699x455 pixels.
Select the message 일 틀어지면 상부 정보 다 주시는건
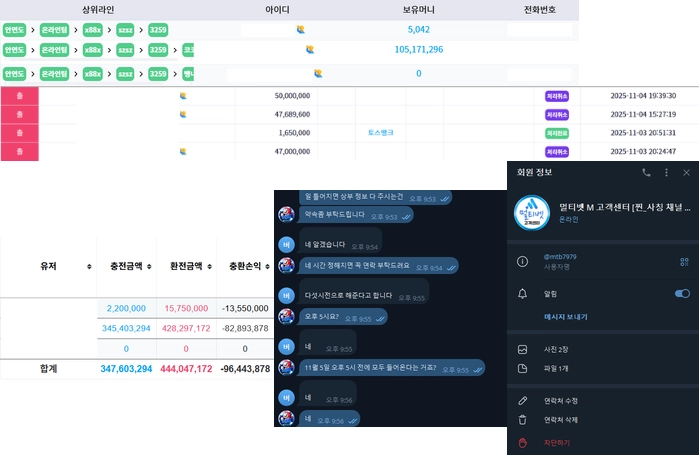[375, 197]
